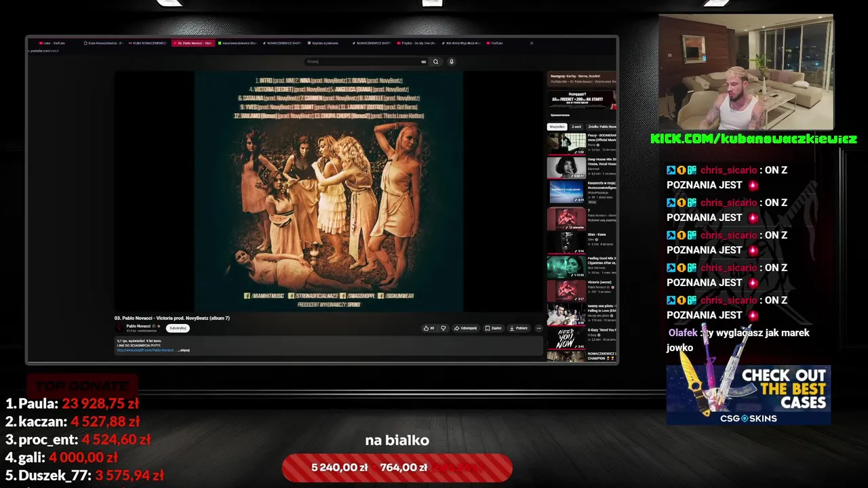Viewport: 868px width, 488px height.
Task: Open the Pezzy 'BOOMERANG' video thumbnail
Action: (x=566, y=143)
